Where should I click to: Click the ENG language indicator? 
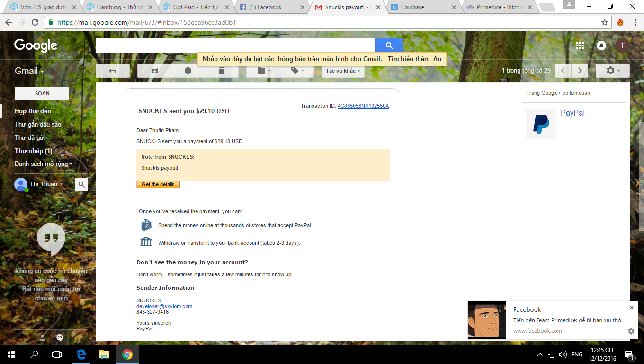point(577,354)
